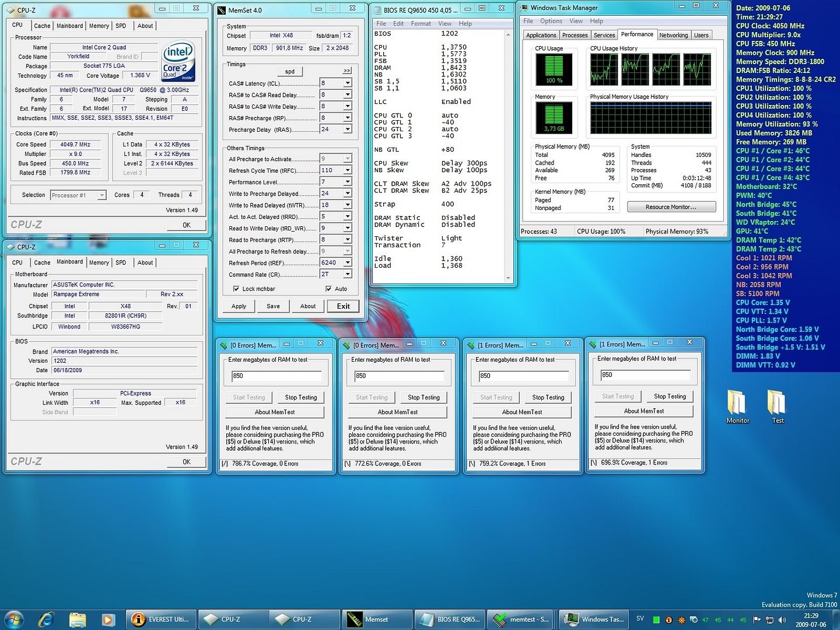Switch to memtest taskbar button

[521, 619]
